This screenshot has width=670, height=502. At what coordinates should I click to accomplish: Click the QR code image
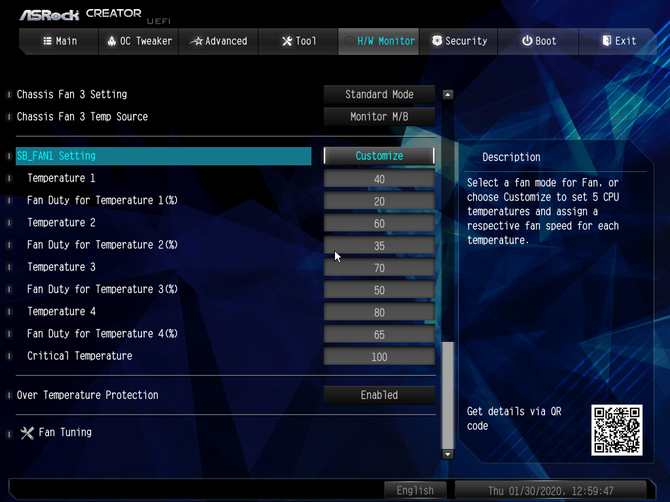617,430
